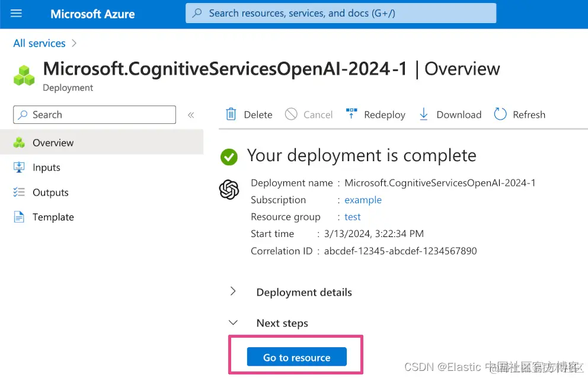Click the green cubes deployment icon
This screenshot has height=378, width=588.
[24, 75]
